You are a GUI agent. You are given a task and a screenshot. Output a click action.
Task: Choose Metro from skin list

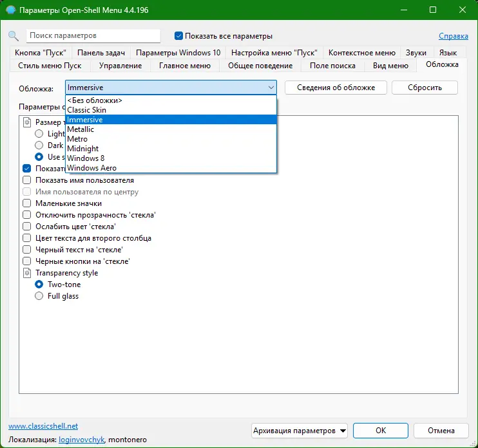tap(171, 139)
